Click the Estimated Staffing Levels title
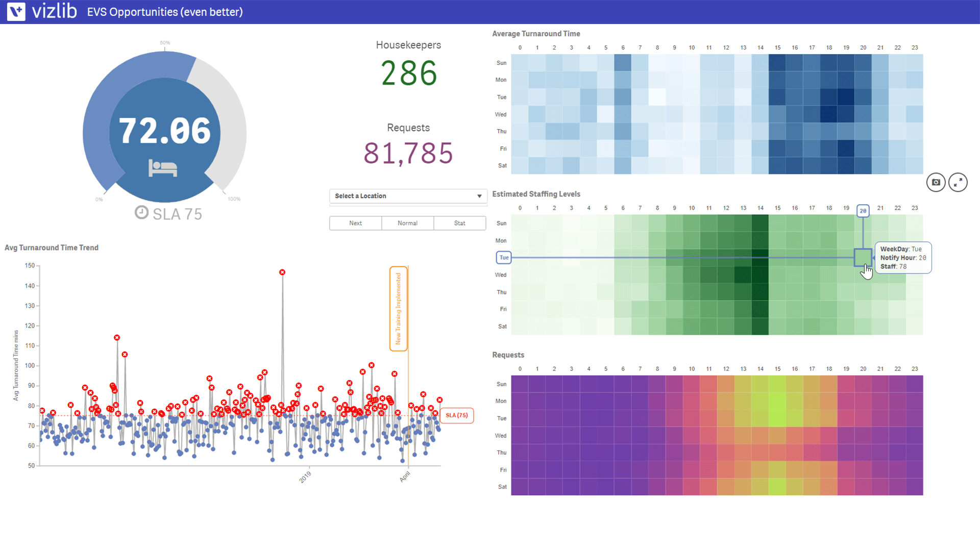980x551 pixels. pos(536,194)
